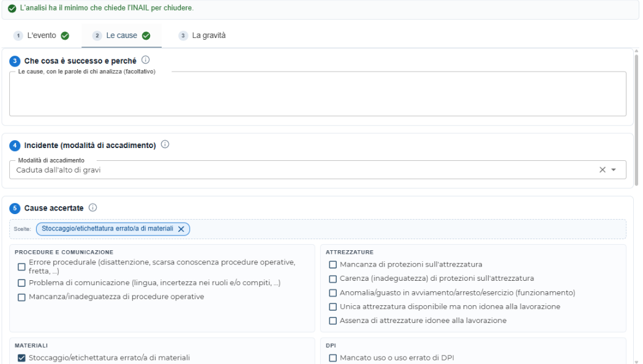Image resolution: width=643 pixels, height=364 pixels.
Task: Click step 5 badge for Cause accertate
Action: pyautogui.click(x=15, y=209)
